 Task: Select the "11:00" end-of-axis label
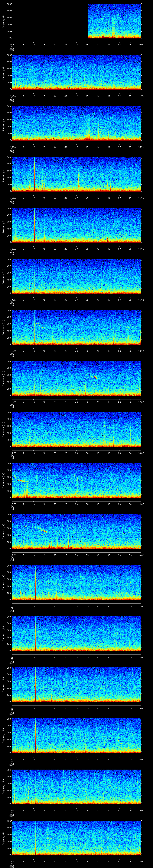click(141, 96)
